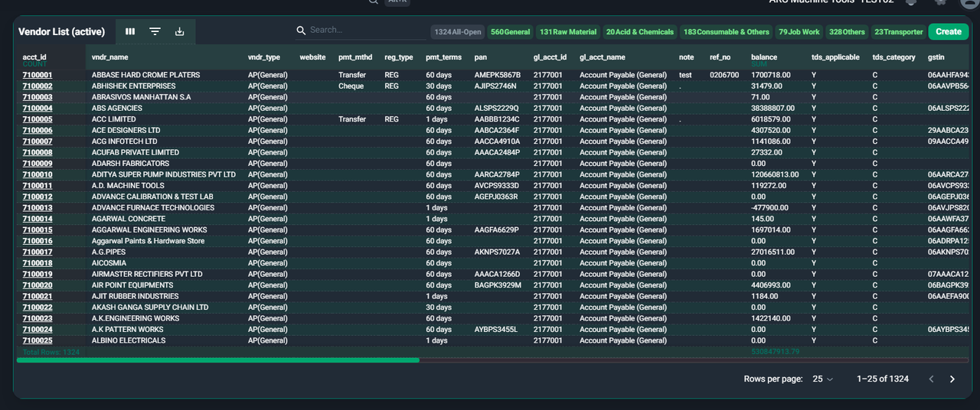Select the 1324 All-Open filter tab

point(457,32)
